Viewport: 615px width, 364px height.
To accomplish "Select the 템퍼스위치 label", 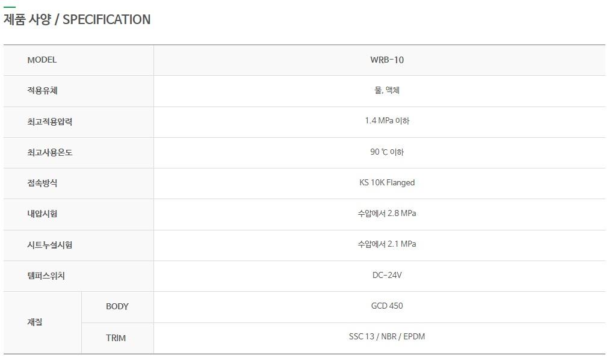I will pos(46,276).
